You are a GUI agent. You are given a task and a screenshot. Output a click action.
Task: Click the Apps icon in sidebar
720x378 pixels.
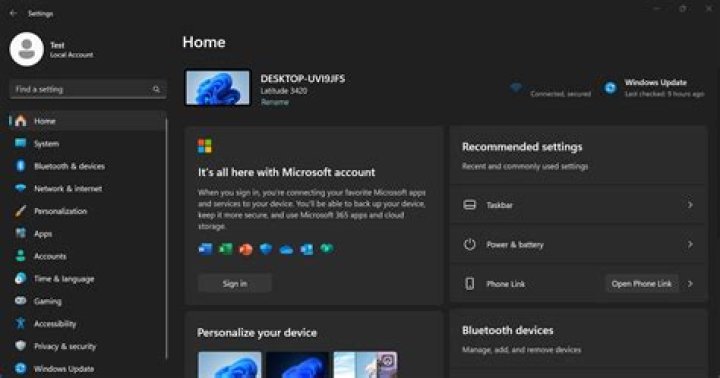point(21,233)
